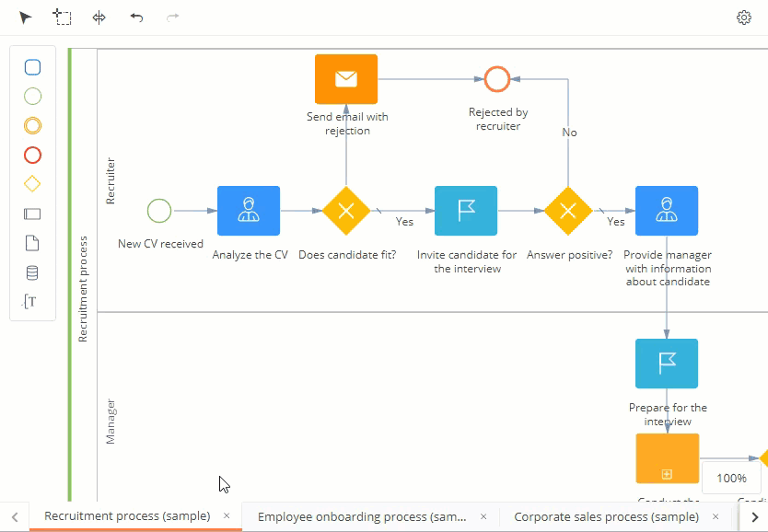Viewport: 768px width, 532px height.
Task: Select the orange sub-process block at bottom
Action: 667,458
